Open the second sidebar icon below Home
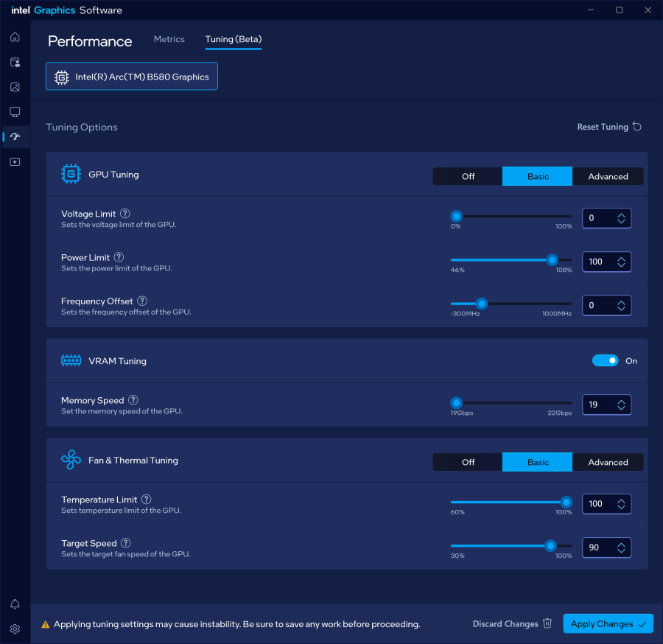The image size is (663, 644). coord(15,62)
